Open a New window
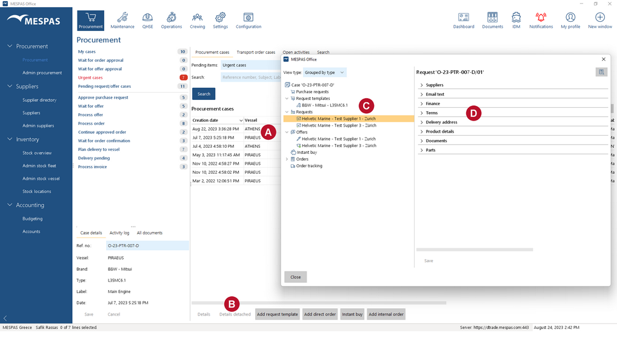This screenshot has height=364, width=617. point(599,21)
